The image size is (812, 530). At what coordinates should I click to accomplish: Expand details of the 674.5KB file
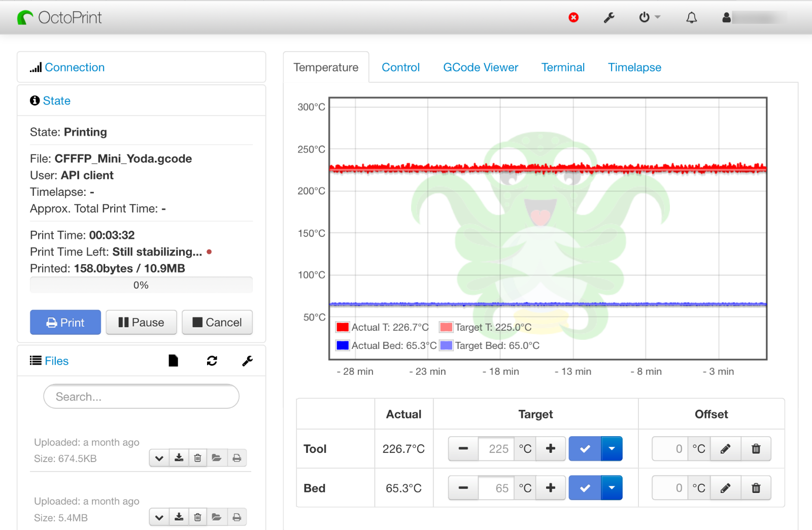pyautogui.click(x=159, y=458)
